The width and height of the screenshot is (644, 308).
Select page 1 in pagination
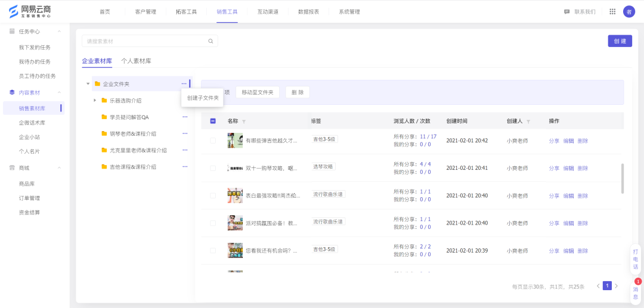607,286
